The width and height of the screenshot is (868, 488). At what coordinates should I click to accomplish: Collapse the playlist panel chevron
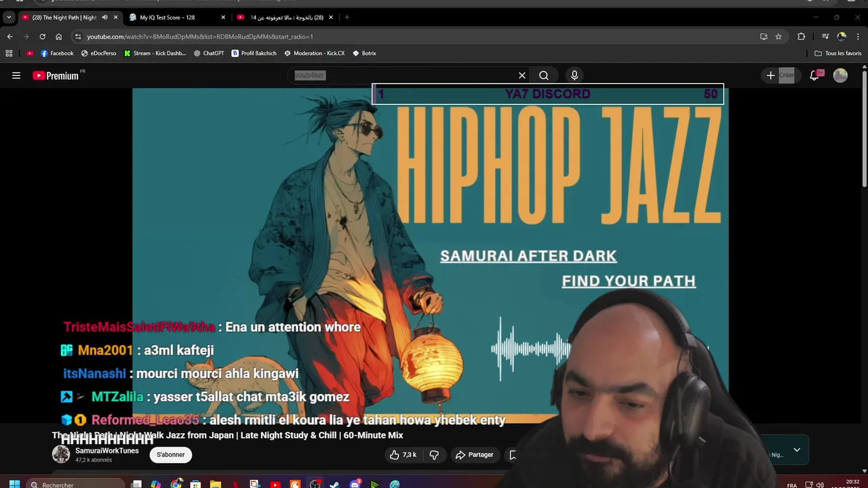797,449
